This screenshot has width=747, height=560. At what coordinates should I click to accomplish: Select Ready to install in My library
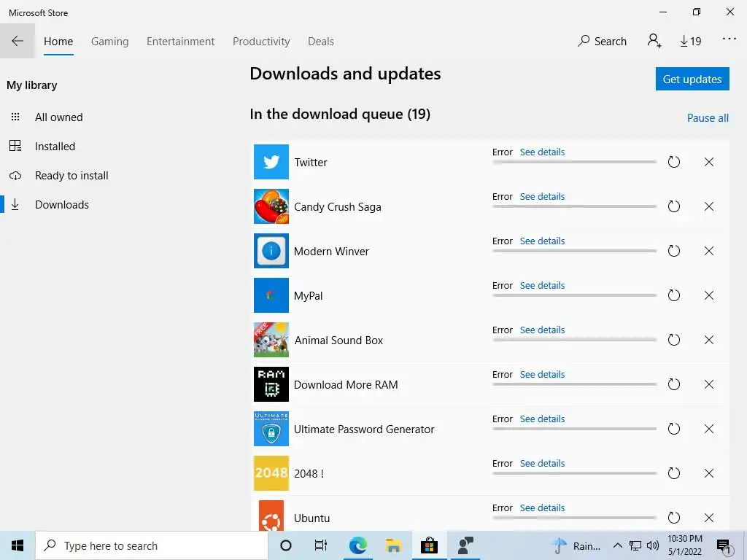71,176
